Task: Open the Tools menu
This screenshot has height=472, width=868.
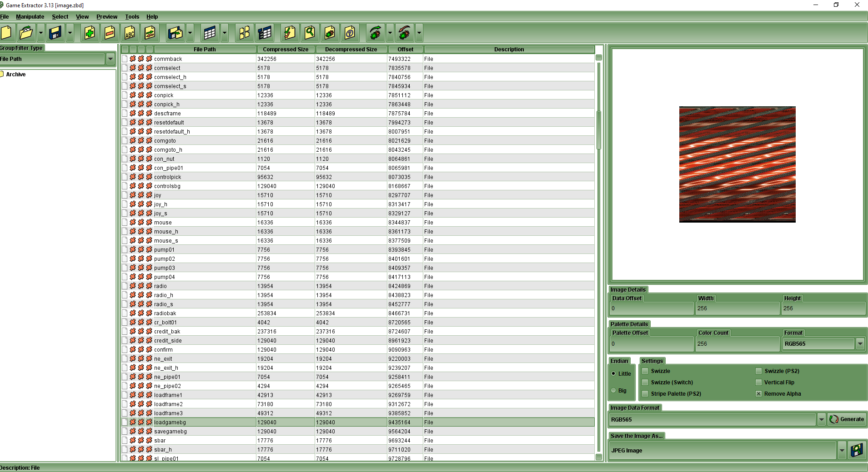Action: tap(132, 16)
